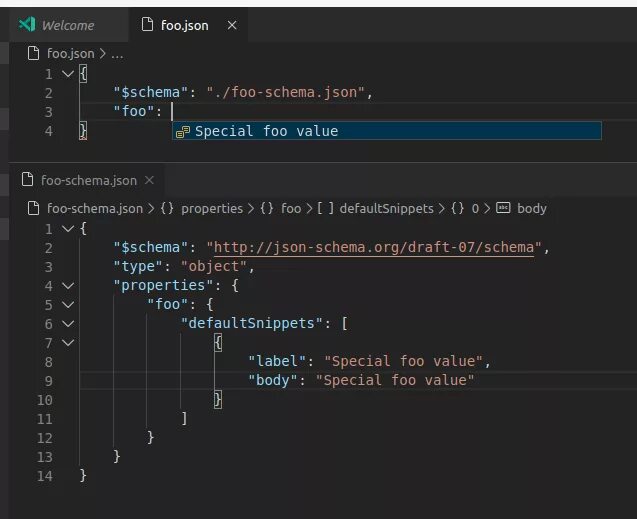Click the VS Code logo on Welcome tab
Screen dimensions: 637x519
pyautogui.click(x=27, y=25)
